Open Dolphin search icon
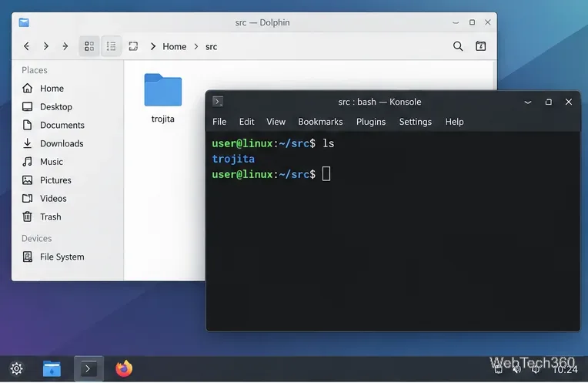588x383 pixels. pos(458,46)
